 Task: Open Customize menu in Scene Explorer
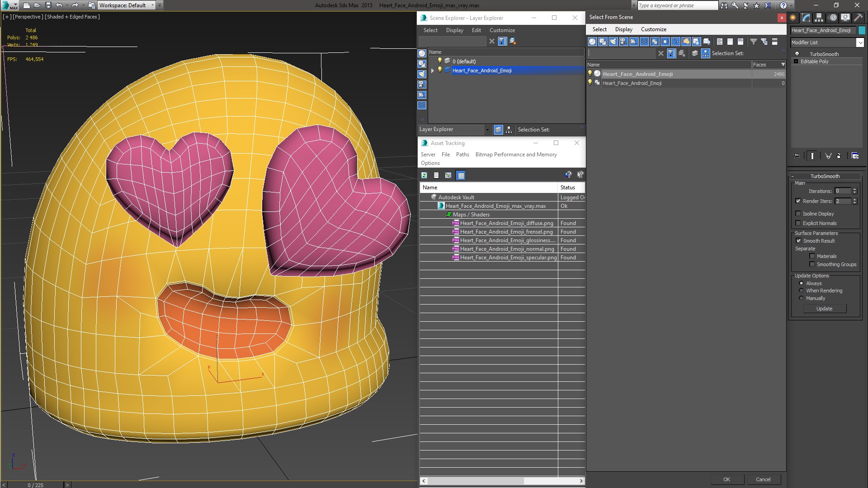502,30
